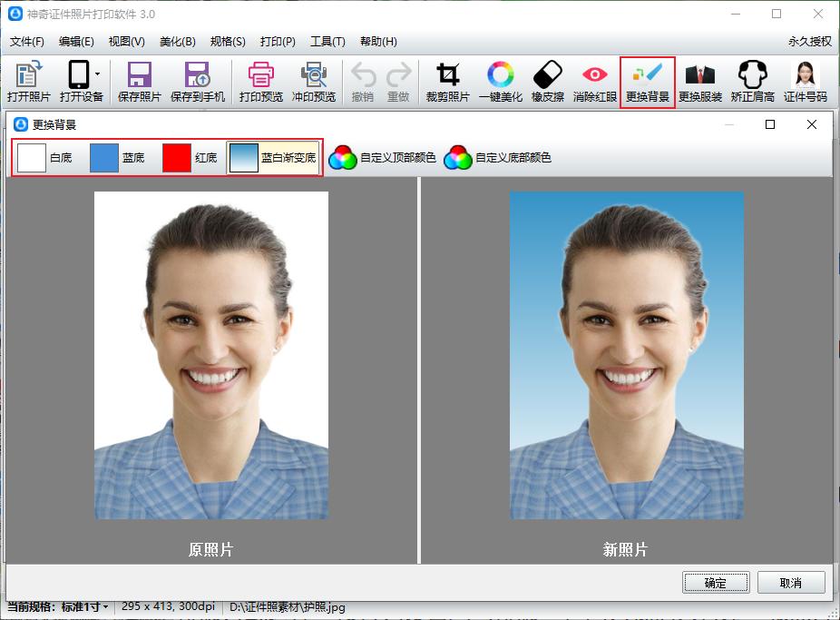Open 冲印预览 (photo print preview)
The width and height of the screenshot is (840, 620).
pos(313,82)
